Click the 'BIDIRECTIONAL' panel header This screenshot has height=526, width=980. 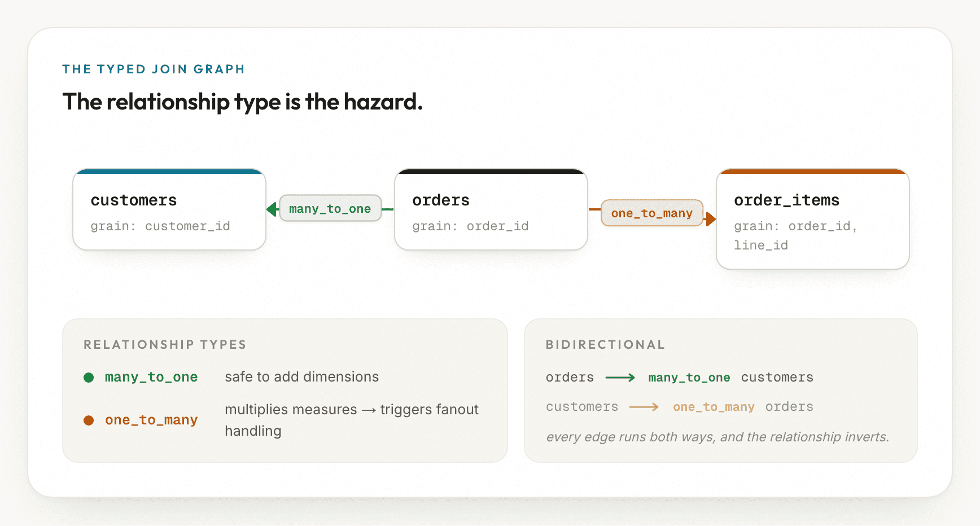[605, 345]
